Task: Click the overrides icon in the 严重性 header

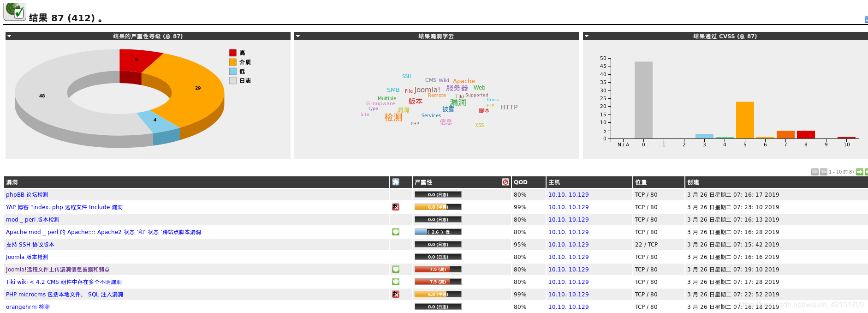Action: pos(505,182)
